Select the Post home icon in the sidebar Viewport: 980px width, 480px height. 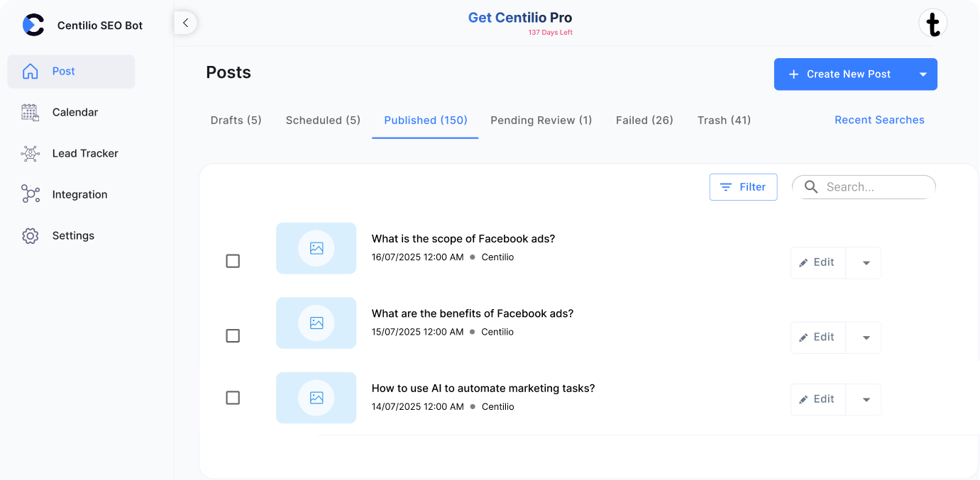[x=30, y=71]
